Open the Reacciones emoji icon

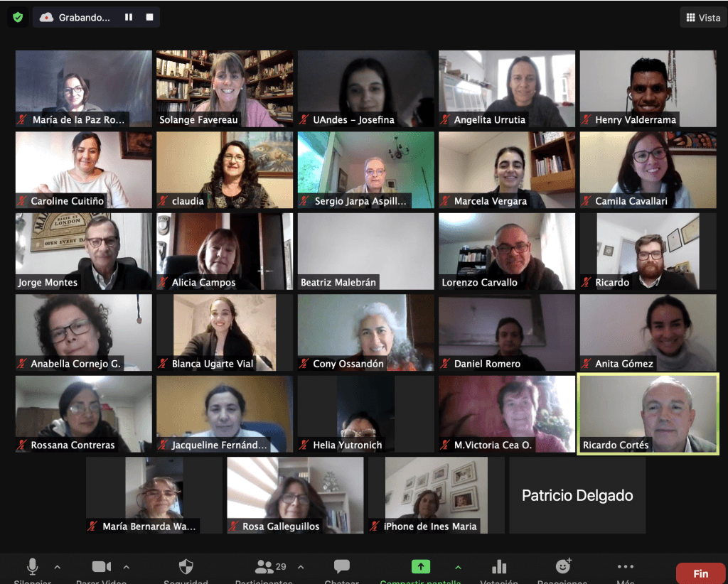563,566
